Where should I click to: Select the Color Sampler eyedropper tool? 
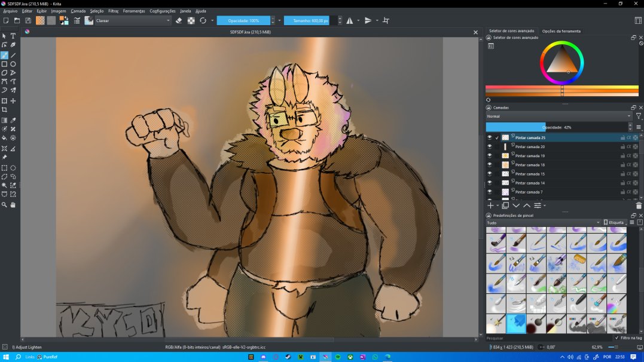click(x=13, y=120)
